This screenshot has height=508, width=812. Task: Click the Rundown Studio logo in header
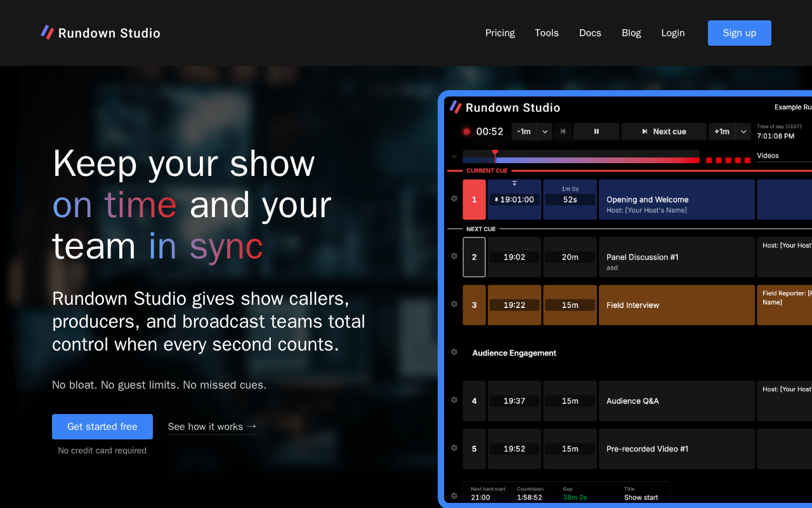pos(100,33)
